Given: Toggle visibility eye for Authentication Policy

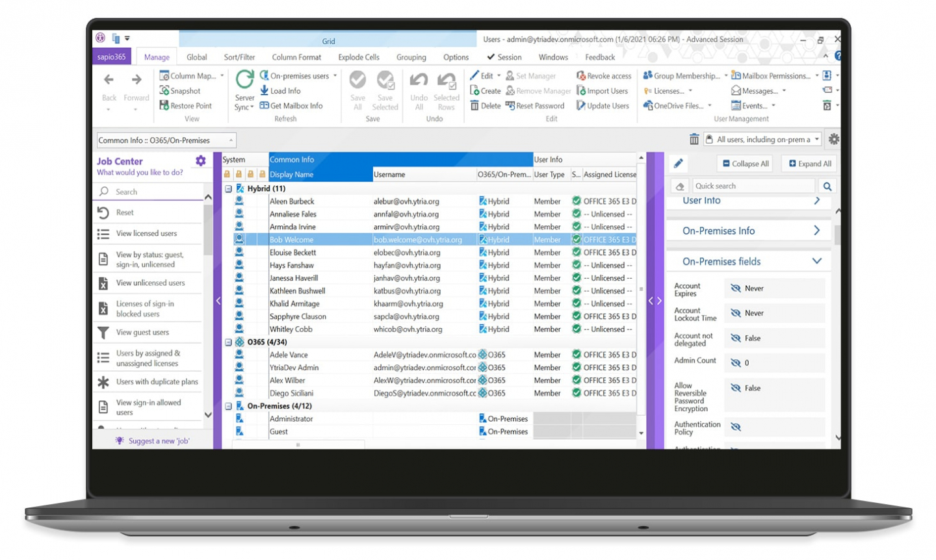Looking at the screenshot, I should point(736,427).
